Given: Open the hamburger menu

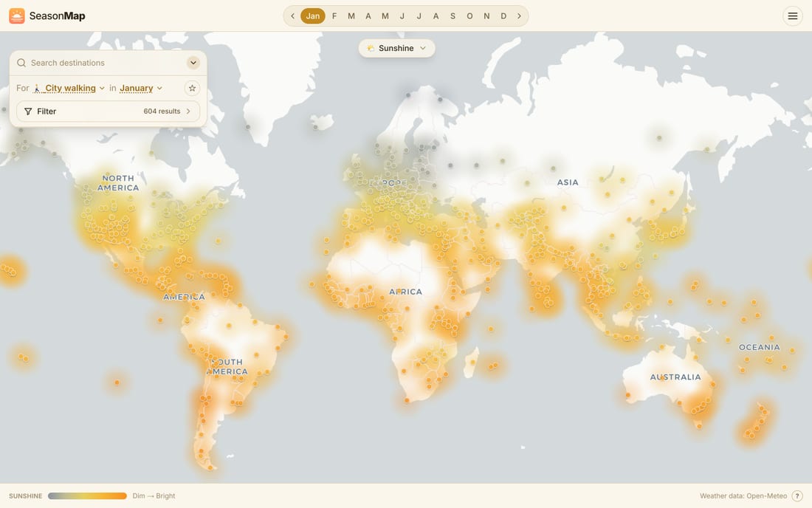Looking at the screenshot, I should tap(792, 16).
